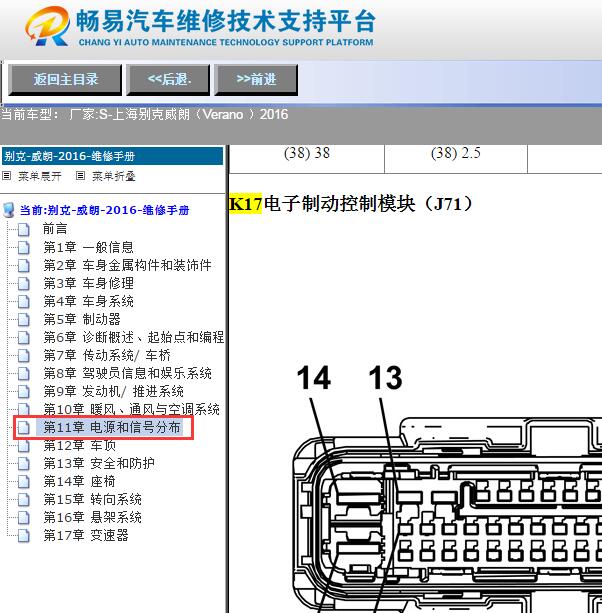Screen dimensions: 602x613
Task: Click page icon beside 第11章
Action: tap(23, 427)
